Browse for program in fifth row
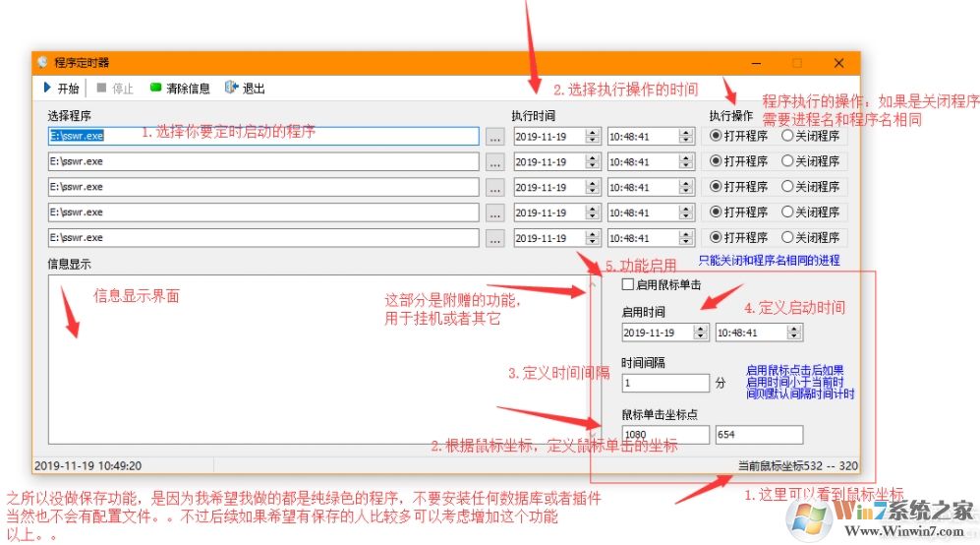 click(495, 238)
